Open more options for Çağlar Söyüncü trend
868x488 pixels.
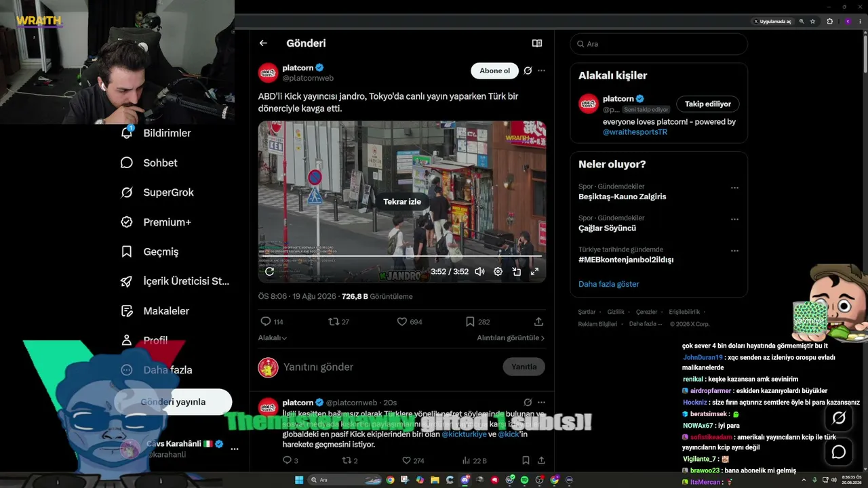(x=734, y=220)
